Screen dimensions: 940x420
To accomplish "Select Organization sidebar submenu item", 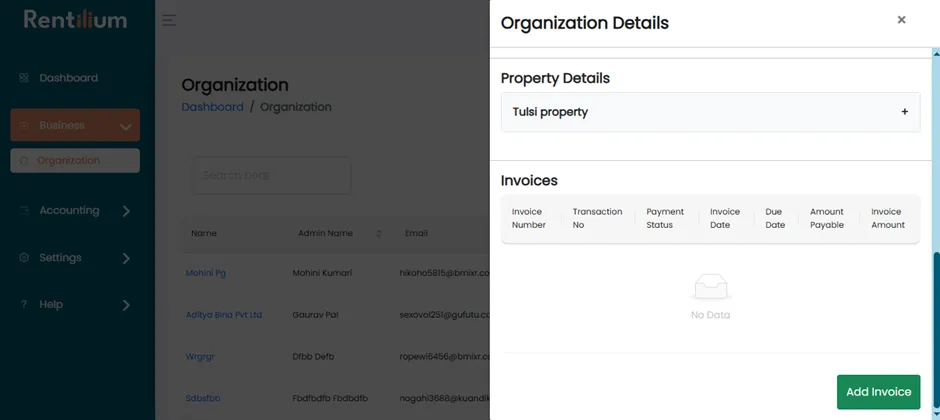I will click(x=75, y=161).
